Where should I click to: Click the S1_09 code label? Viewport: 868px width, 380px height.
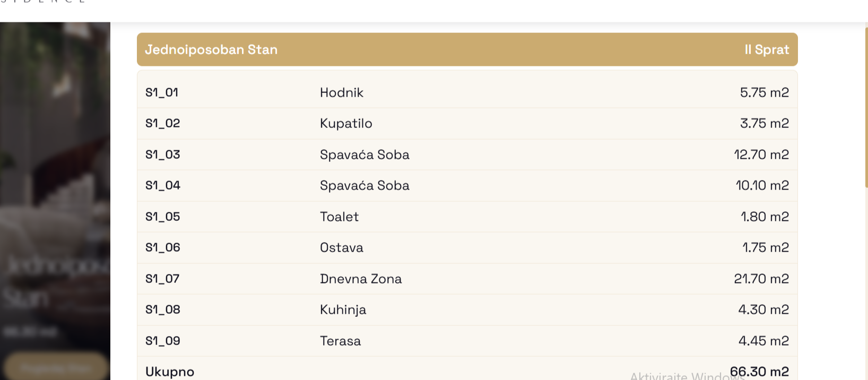click(163, 341)
